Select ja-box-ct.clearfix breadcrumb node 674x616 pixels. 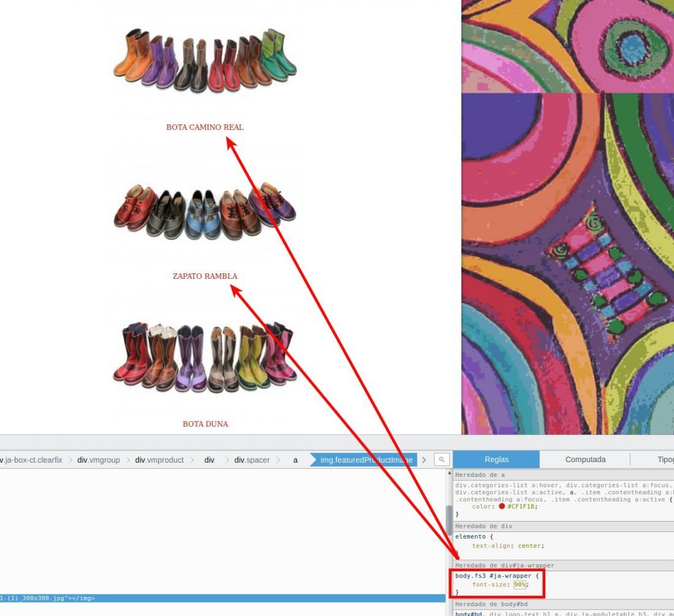pos(32,460)
